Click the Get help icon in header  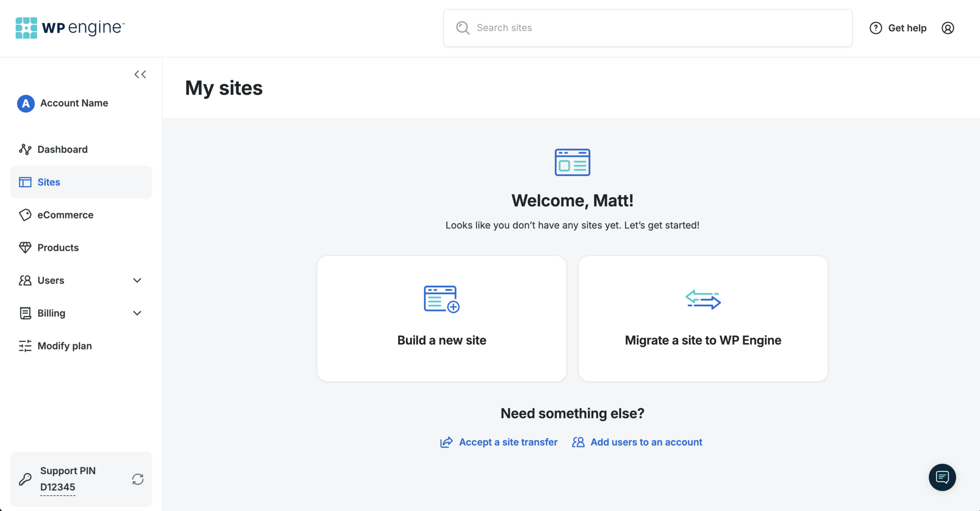pos(875,27)
